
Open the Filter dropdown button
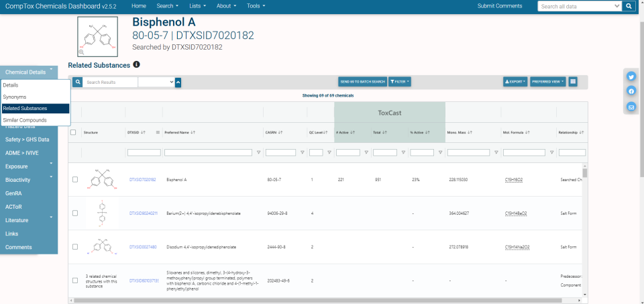(400, 82)
